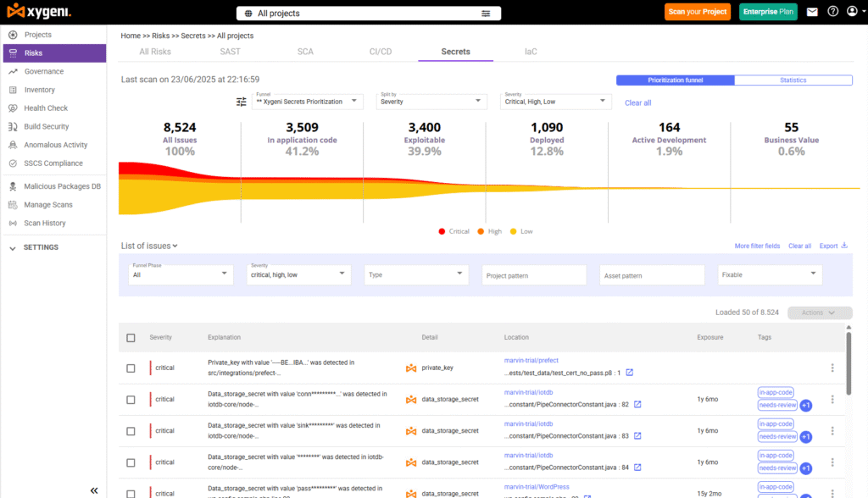This screenshot has height=498, width=868.
Task: Open Build Security sidebar icon
Action: click(13, 126)
